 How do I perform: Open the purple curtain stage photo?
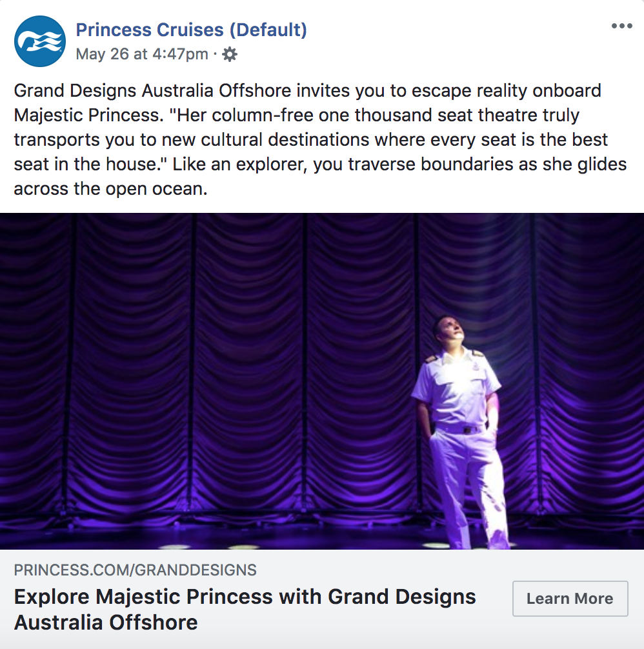point(322,381)
